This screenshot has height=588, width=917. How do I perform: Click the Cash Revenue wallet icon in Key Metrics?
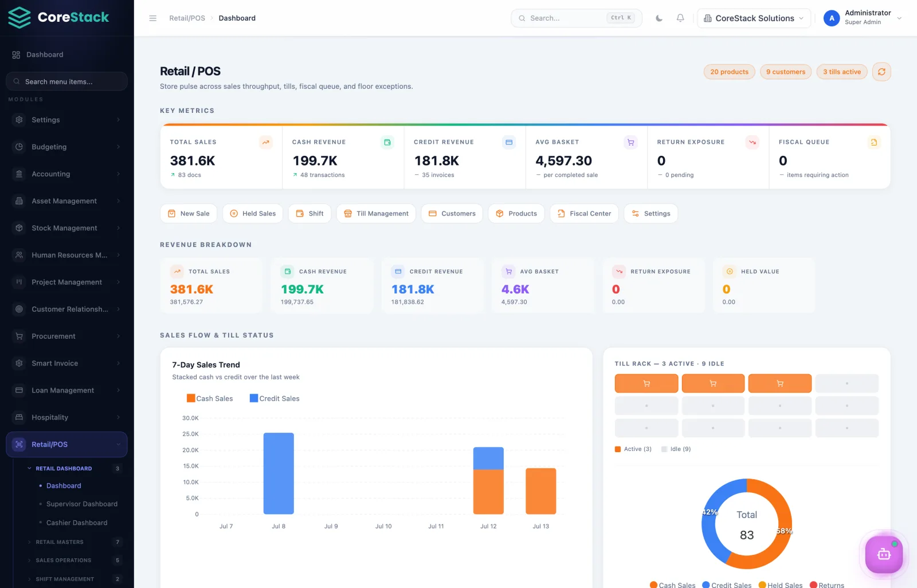(x=387, y=142)
